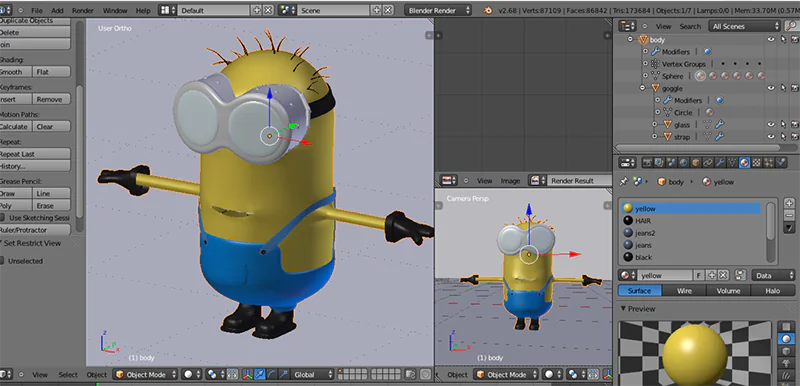800x386 pixels.
Task: Select the HAIR material slot
Action: click(x=691, y=221)
